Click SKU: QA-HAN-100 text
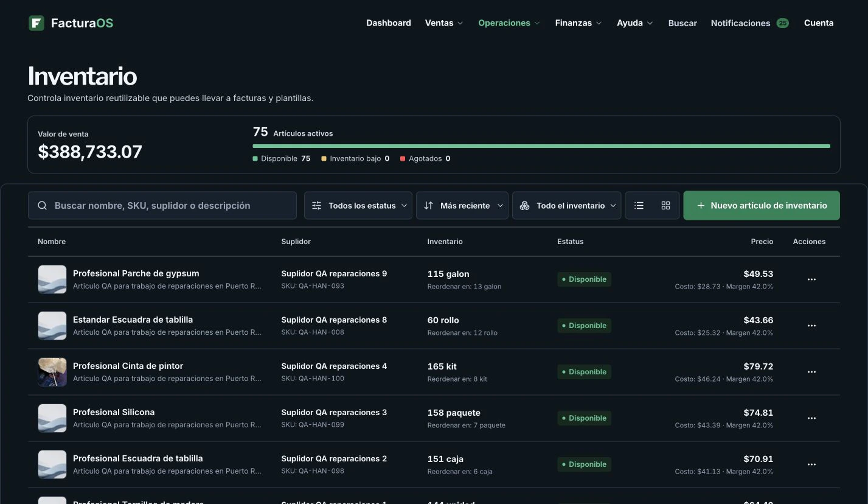 (x=313, y=379)
